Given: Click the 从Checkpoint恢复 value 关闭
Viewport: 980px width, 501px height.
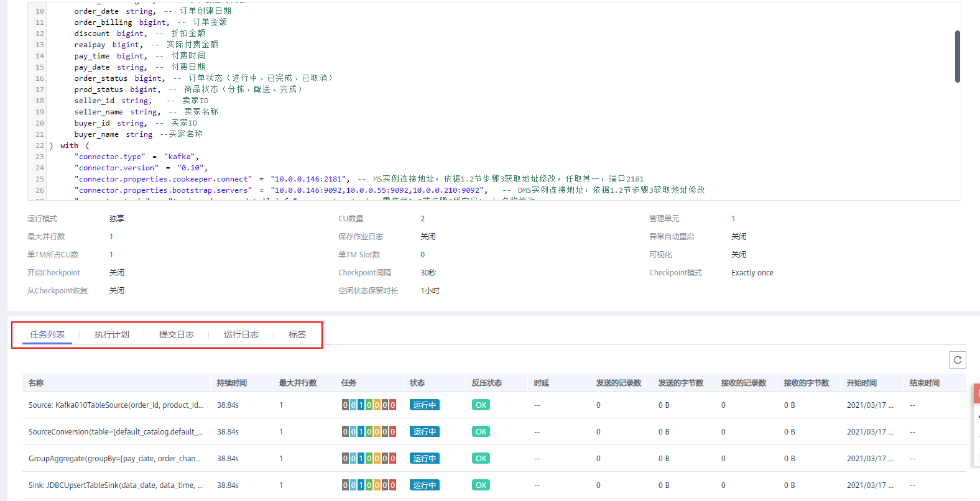Looking at the screenshot, I should [117, 291].
